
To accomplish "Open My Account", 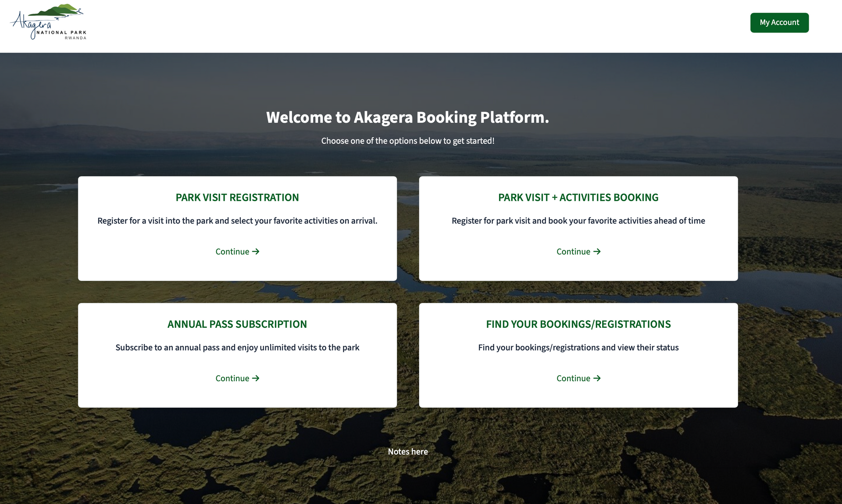I will (779, 22).
